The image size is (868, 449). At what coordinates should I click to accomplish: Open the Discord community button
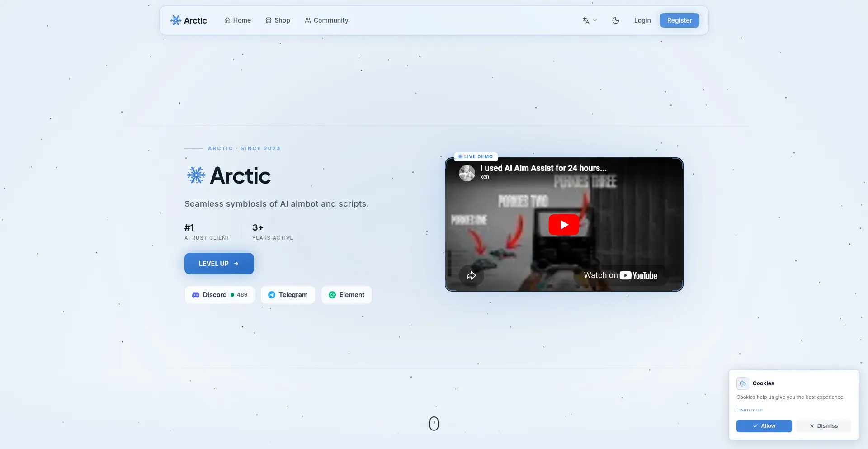point(220,295)
